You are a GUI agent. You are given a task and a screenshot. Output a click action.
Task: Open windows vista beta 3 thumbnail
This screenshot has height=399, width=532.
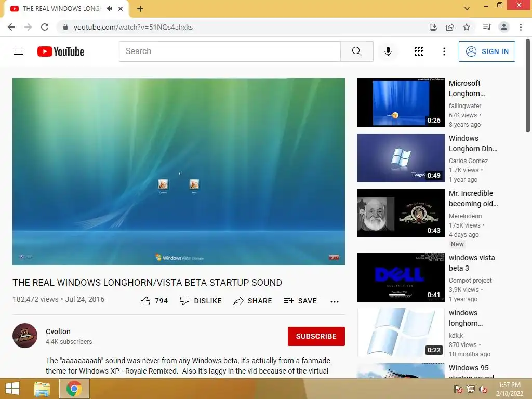401,277
